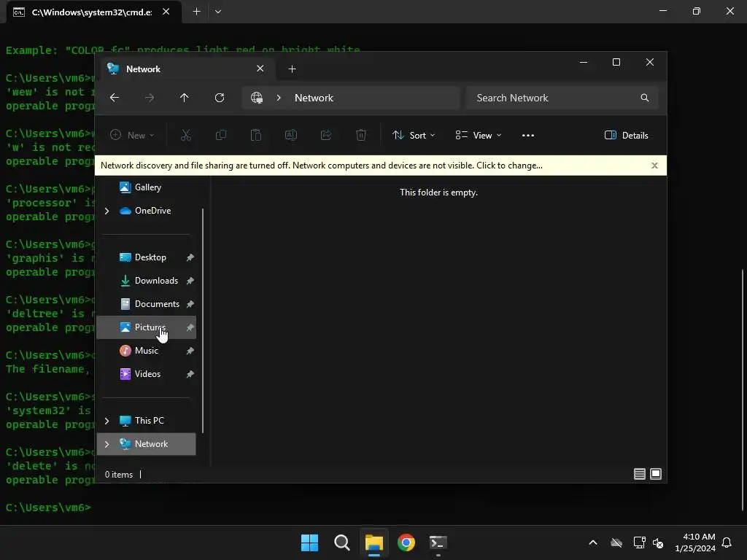Click the muted volume tray icon
This screenshot has width=747, height=560.
click(x=658, y=542)
